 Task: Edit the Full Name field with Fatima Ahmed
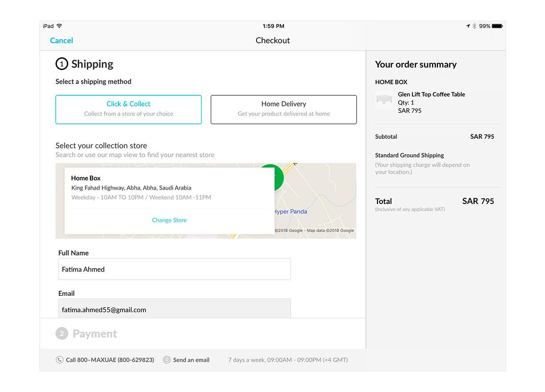click(175, 269)
